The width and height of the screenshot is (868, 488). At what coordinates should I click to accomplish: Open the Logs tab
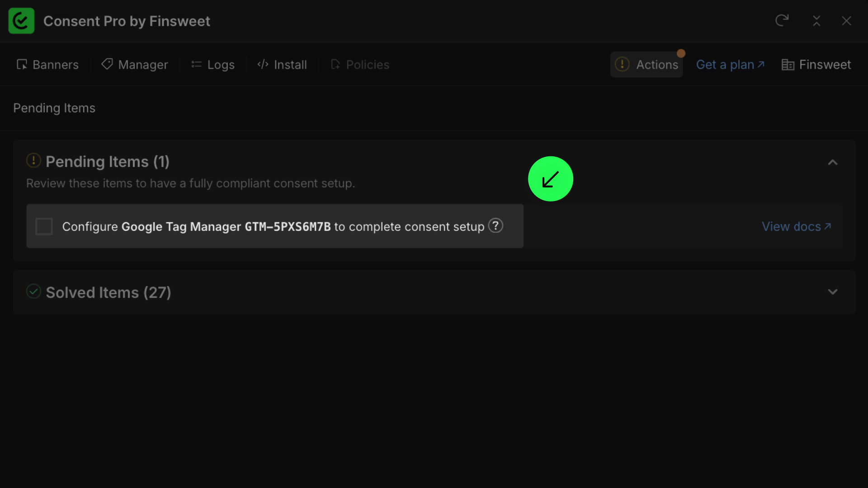pos(213,65)
